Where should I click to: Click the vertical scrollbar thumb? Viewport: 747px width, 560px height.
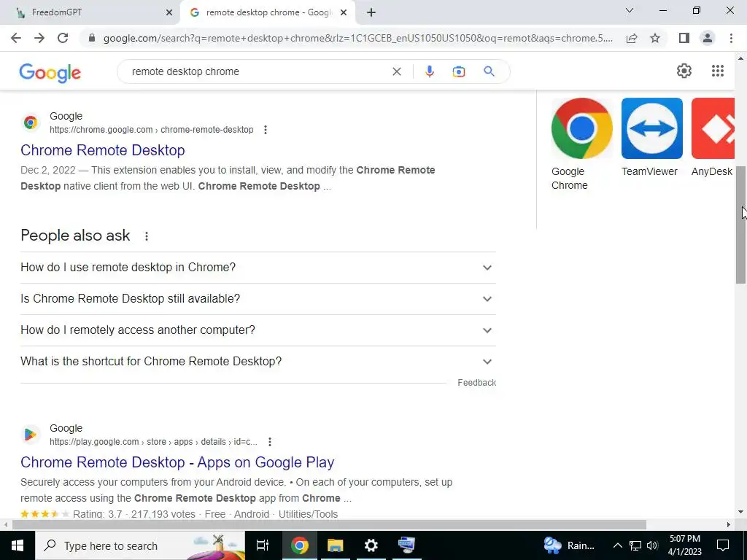tap(741, 225)
